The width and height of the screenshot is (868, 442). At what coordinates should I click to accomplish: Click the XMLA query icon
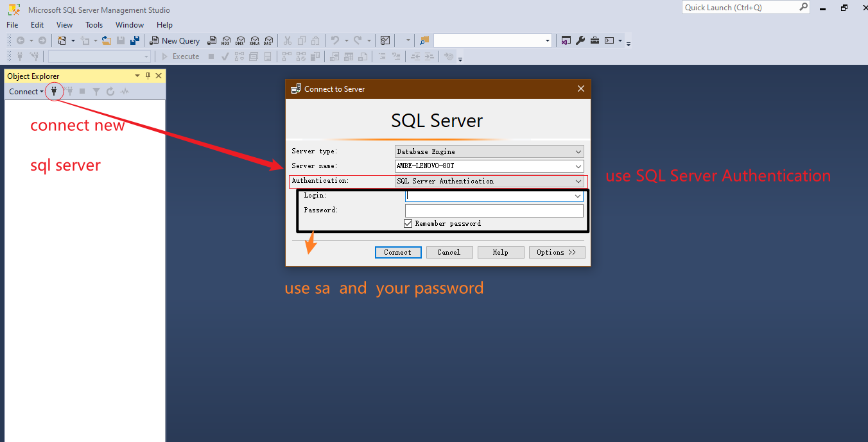(x=254, y=40)
